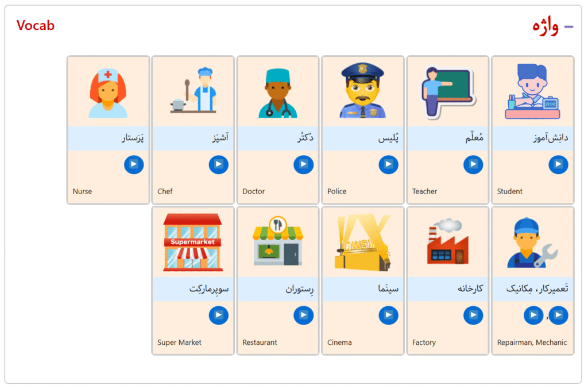
Task: Click the police officer illustration
Action: (362, 91)
